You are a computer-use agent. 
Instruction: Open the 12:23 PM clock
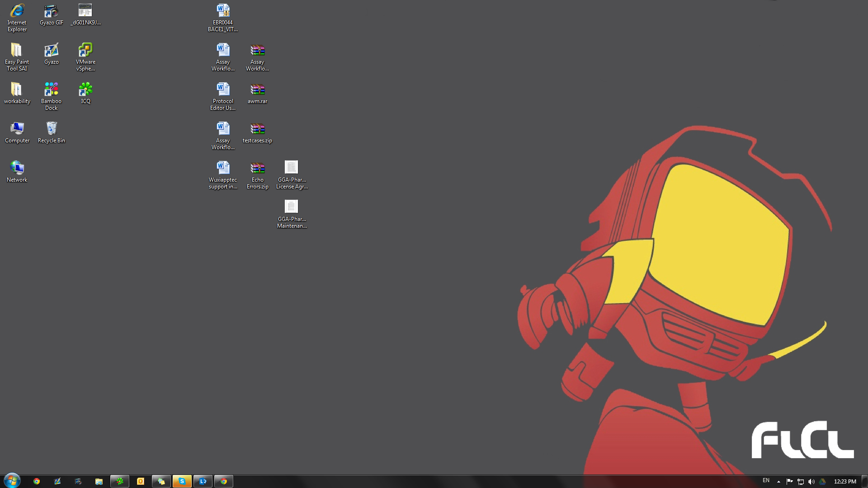click(x=845, y=482)
